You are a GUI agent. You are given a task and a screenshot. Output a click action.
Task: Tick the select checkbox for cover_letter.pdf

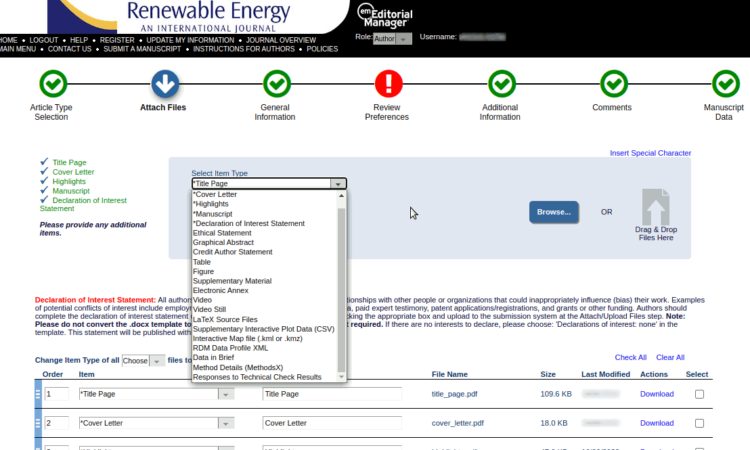tap(699, 423)
